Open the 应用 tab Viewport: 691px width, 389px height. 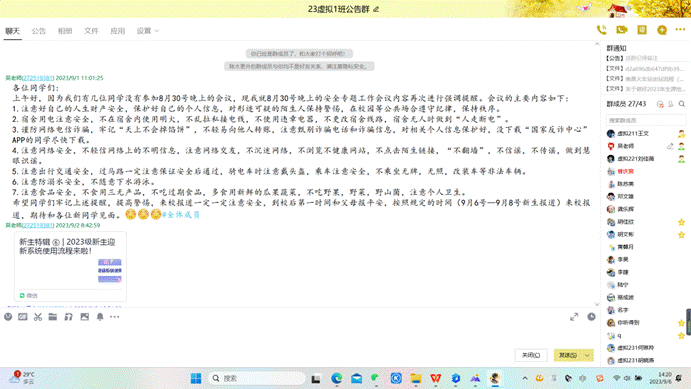pyautogui.click(x=117, y=31)
